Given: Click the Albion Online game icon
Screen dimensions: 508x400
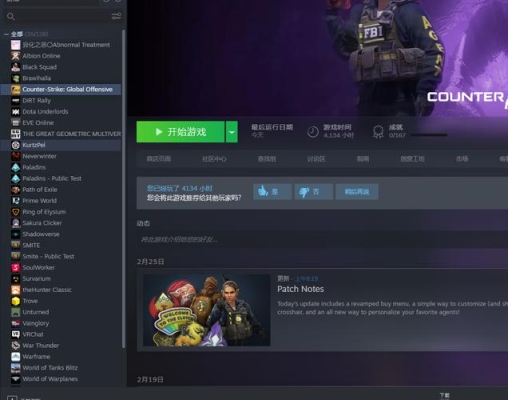Looking at the screenshot, I should [x=16, y=56].
